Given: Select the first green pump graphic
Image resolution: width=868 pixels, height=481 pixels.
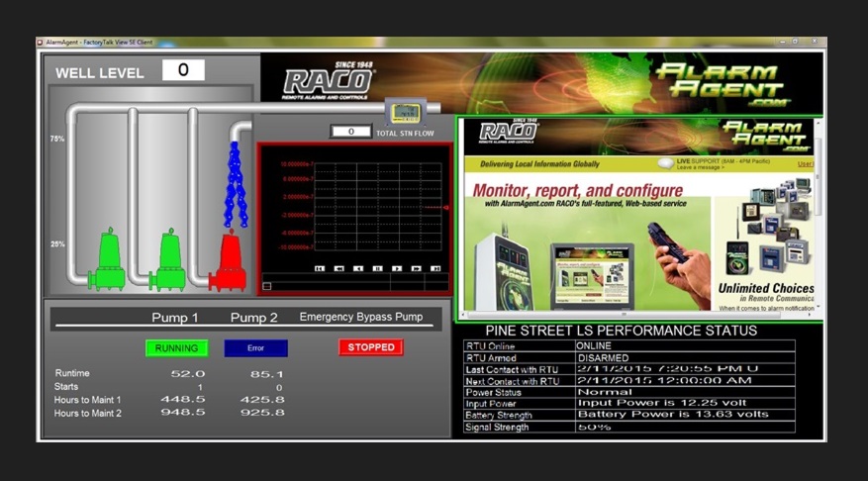Looking at the screenshot, I should (108, 259).
